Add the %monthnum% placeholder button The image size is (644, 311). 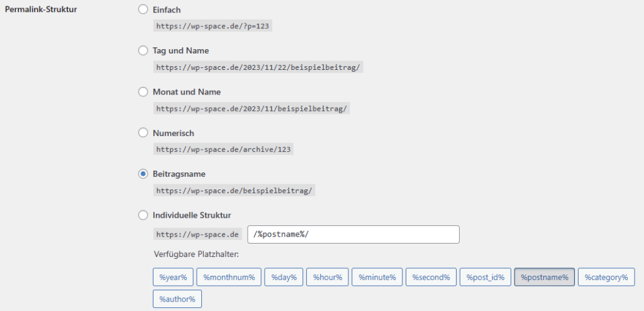pyautogui.click(x=229, y=277)
